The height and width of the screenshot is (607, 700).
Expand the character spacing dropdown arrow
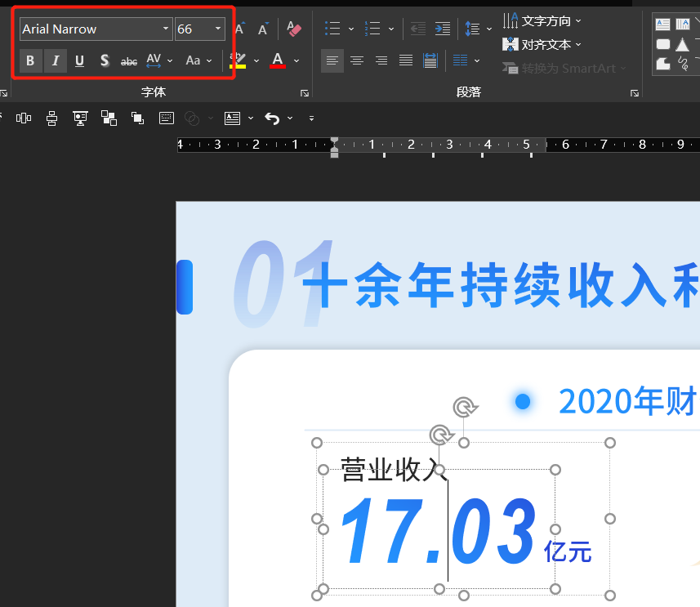coord(170,60)
